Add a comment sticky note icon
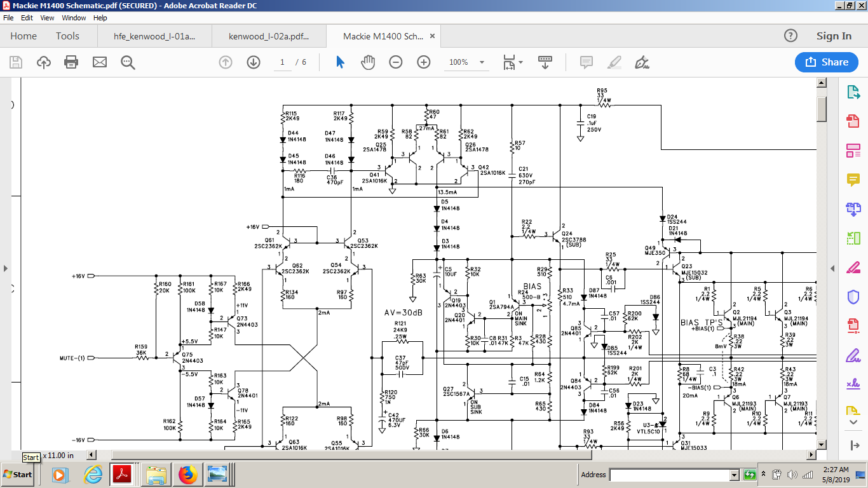The image size is (868, 488). 586,62
